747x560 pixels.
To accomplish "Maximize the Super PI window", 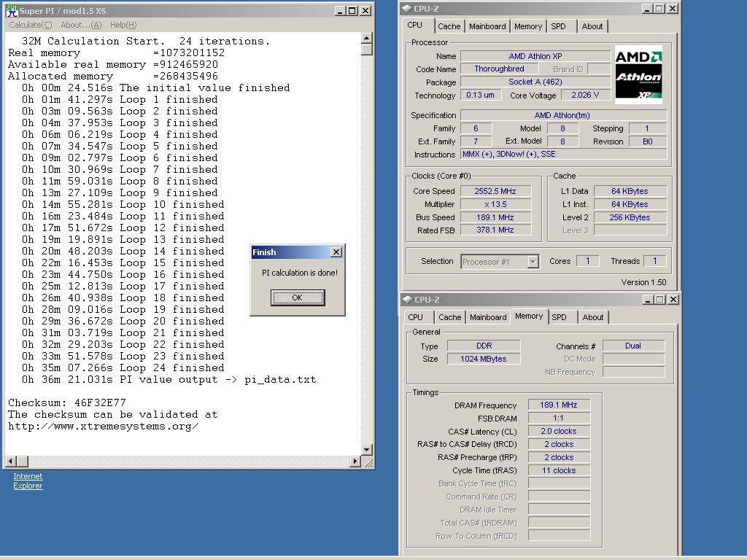I will 352,10.
